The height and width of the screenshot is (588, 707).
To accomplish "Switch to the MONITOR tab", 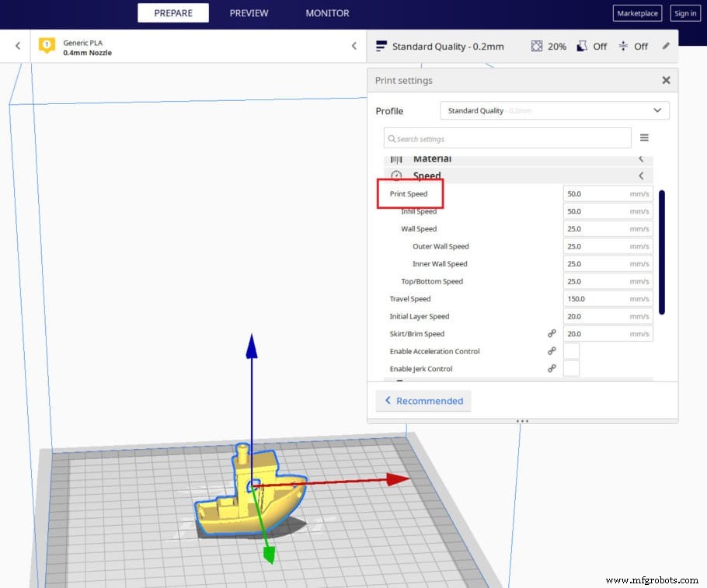I will (327, 12).
